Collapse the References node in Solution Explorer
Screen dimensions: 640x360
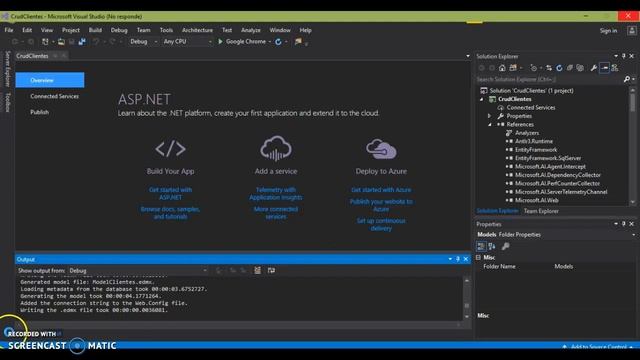(x=490, y=124)
